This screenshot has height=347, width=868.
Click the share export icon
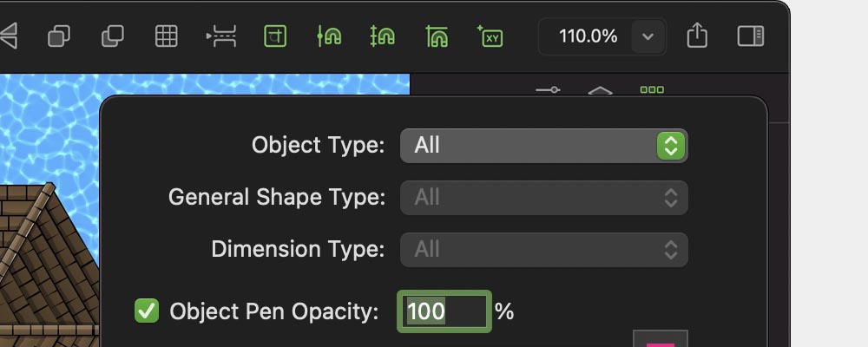coord(697,36)
